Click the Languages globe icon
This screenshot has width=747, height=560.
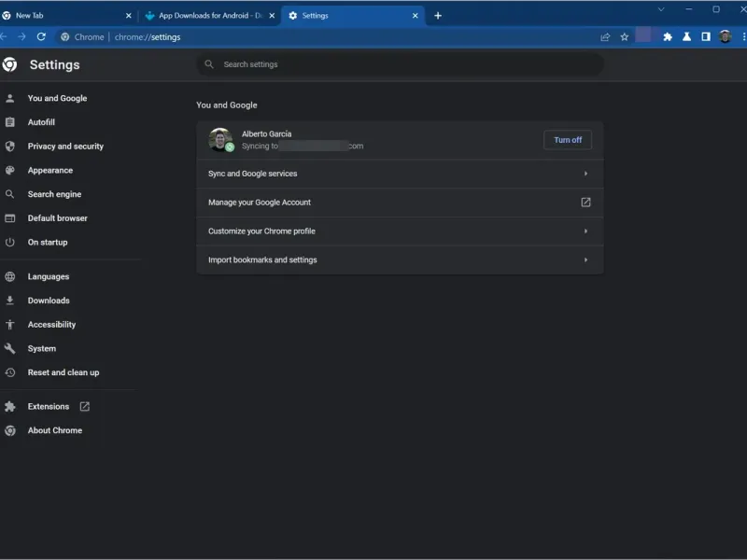(9, 276)
